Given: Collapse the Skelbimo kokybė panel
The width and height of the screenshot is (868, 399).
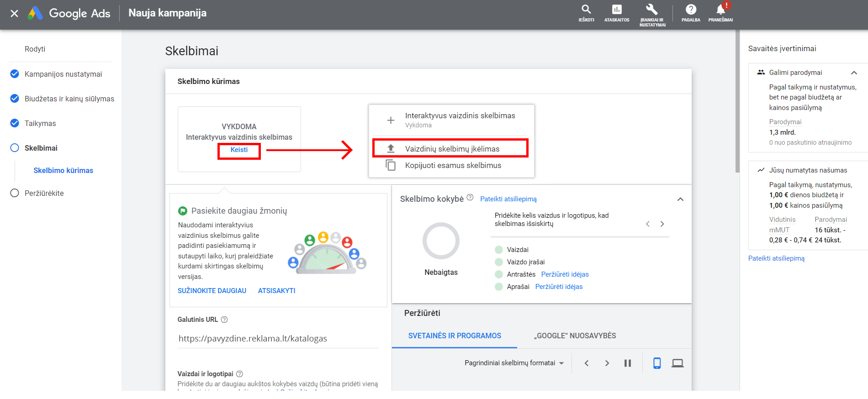Looking at the screenshot, I should [680, 199].
